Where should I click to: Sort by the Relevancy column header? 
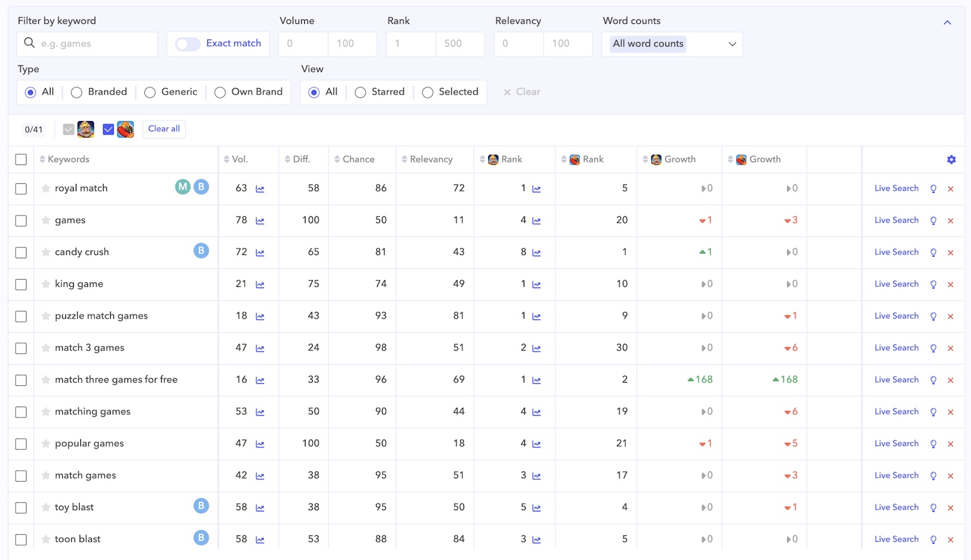click(427, 159)
